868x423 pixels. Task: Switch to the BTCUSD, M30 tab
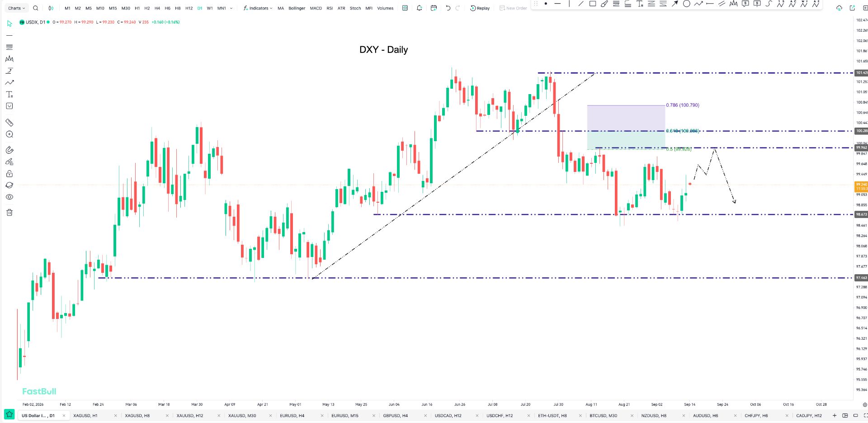point(604,415)
